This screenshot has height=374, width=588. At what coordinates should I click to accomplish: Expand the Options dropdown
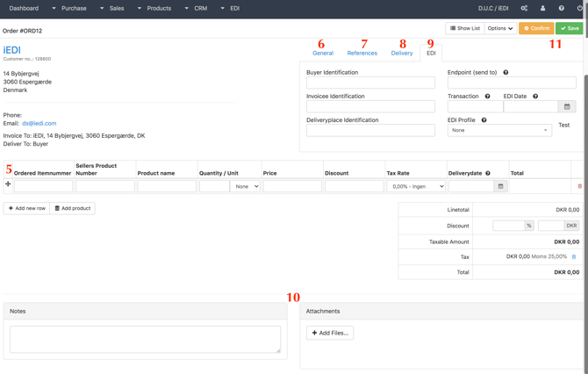coord(500,28)
